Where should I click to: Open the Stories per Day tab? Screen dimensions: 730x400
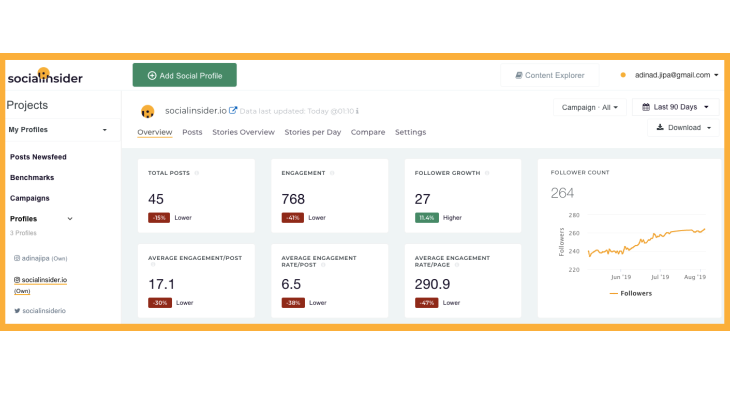313,132
